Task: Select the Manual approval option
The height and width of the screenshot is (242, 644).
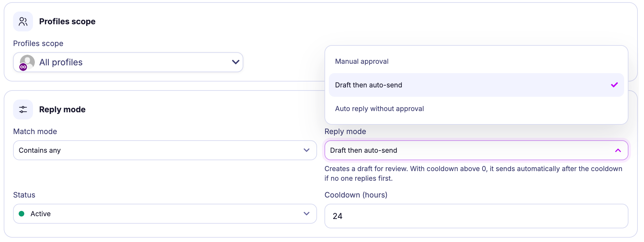Action: [x=476, y=61]
